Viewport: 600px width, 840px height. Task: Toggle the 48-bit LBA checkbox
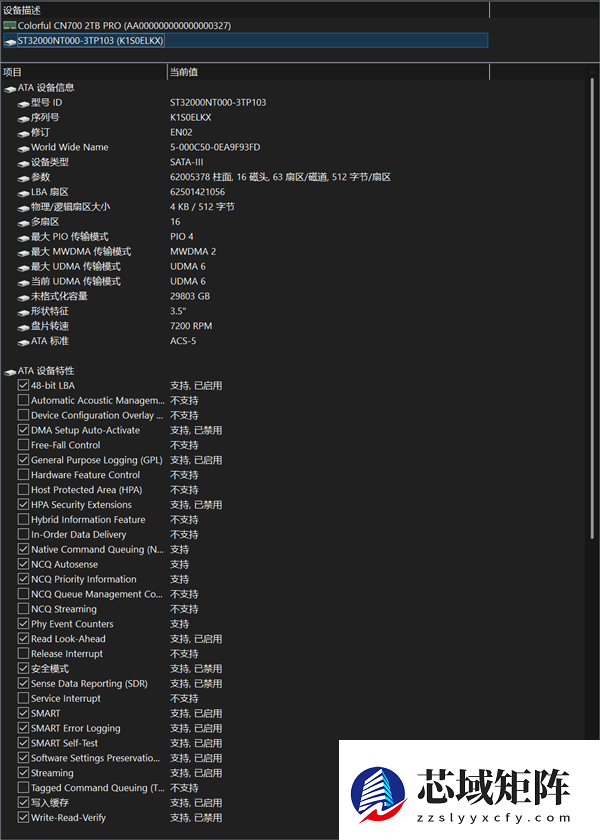tap(23, 385)
